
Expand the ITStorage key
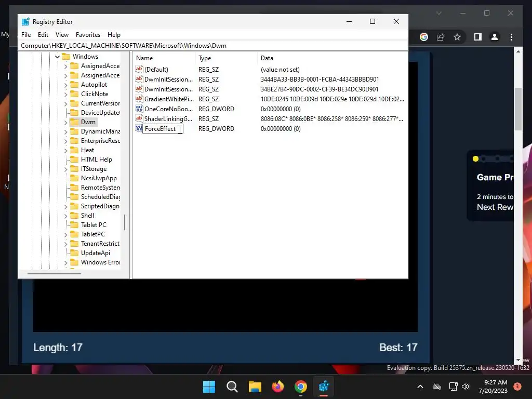coord(66,169)
